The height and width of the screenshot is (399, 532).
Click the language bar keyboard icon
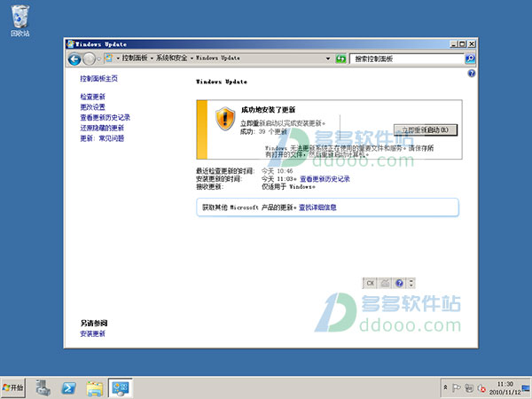[x=385, y=283]
